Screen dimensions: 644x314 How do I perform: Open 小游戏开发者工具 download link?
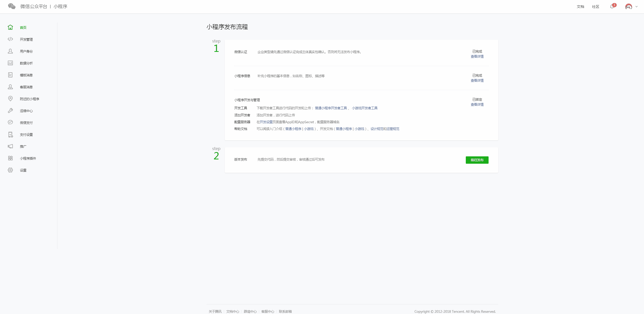pos(365,108)
